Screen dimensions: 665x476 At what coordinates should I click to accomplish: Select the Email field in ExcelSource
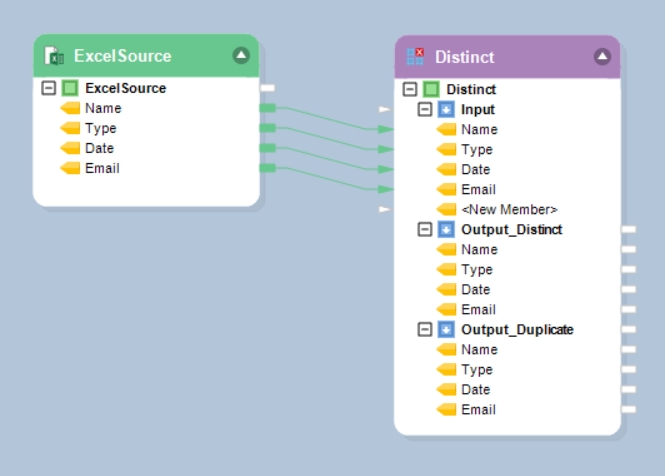point(102,168)
